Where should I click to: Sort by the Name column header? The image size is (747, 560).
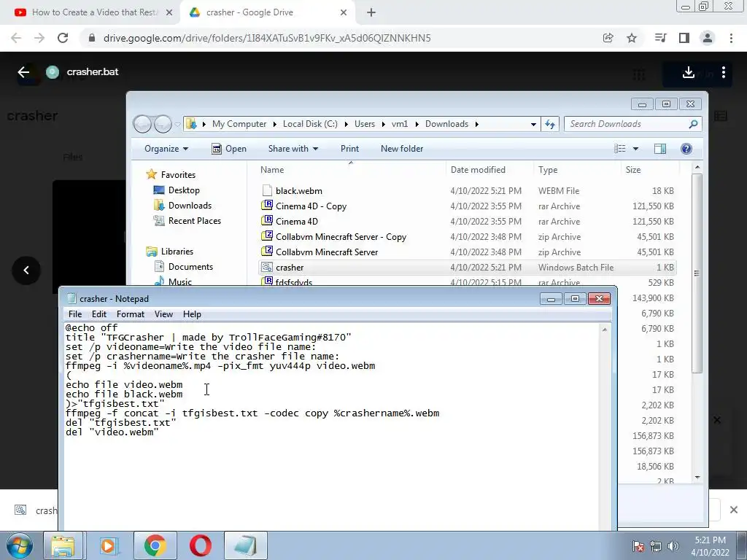351,169
